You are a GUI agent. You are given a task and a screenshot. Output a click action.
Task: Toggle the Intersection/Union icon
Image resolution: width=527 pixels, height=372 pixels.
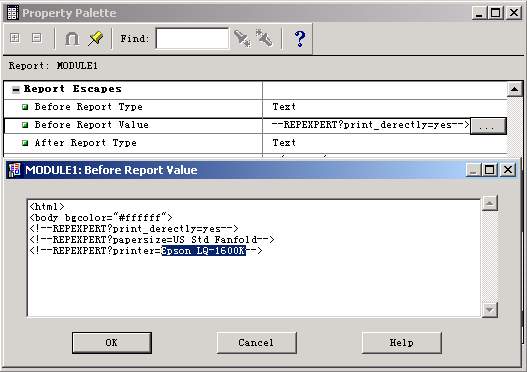(72, 39)
